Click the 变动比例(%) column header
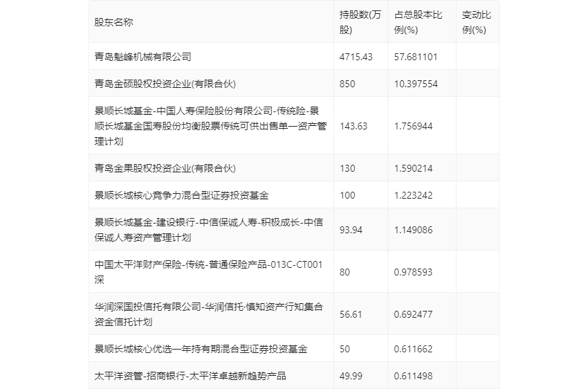The height and width of the screenshot is (389, 588). coord(476,22)
